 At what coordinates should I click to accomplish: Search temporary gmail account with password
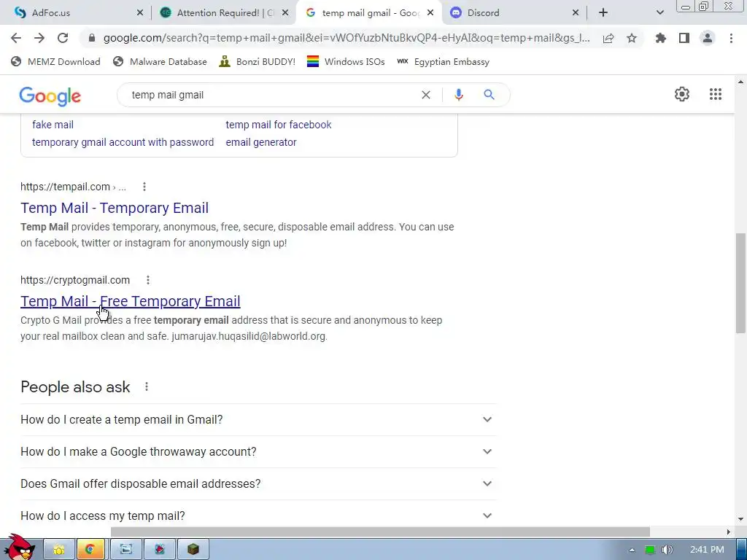tap(123, 142)
